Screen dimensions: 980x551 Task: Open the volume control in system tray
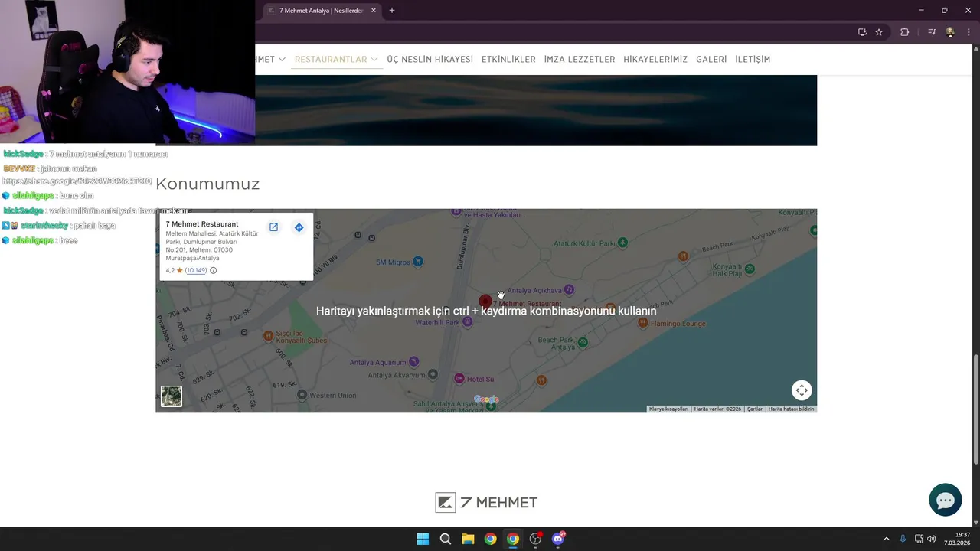click(932, 539)
